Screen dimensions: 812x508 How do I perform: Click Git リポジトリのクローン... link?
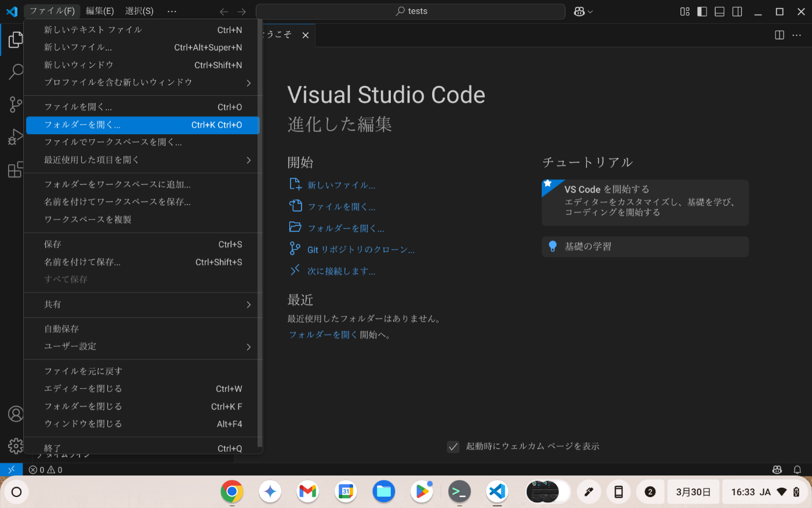click(361, 250)
